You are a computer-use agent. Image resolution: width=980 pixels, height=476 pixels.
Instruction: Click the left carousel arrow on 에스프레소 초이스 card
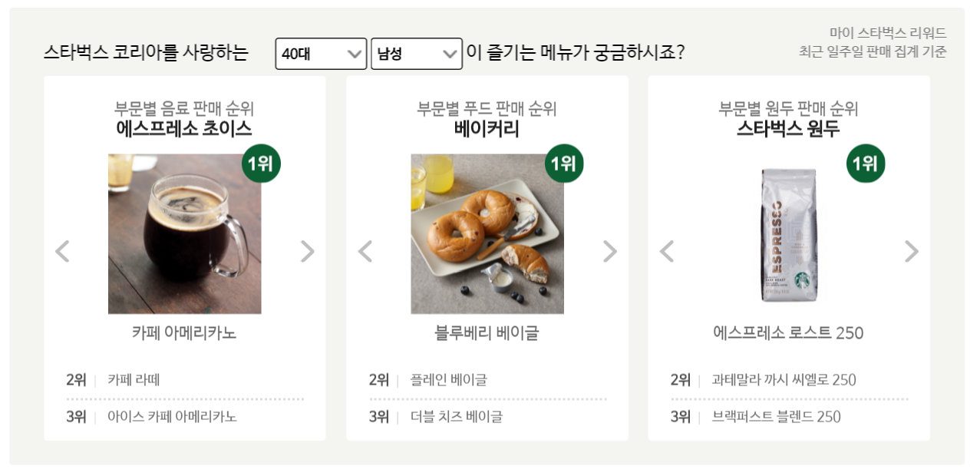pyautogui.click(x=63, y=251)
